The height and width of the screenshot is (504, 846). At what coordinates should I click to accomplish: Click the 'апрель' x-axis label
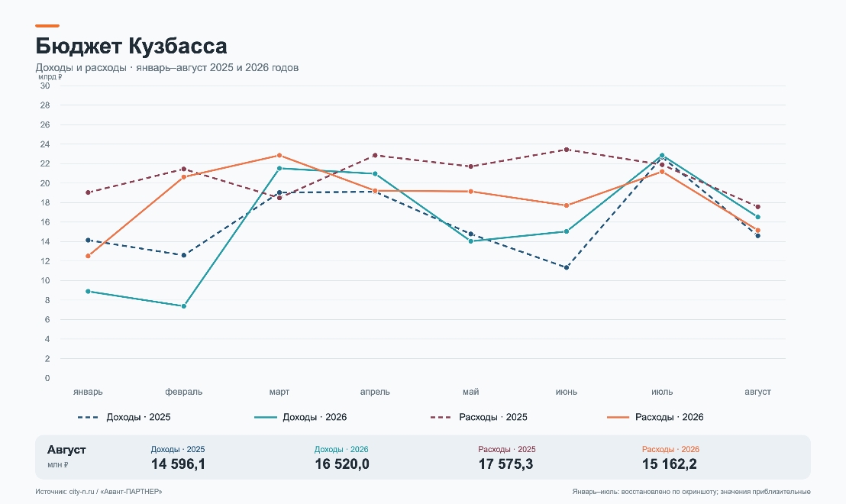(375, 392)
